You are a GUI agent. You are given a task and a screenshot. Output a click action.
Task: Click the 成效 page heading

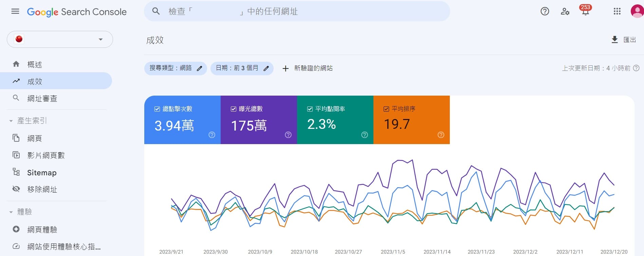155,40
